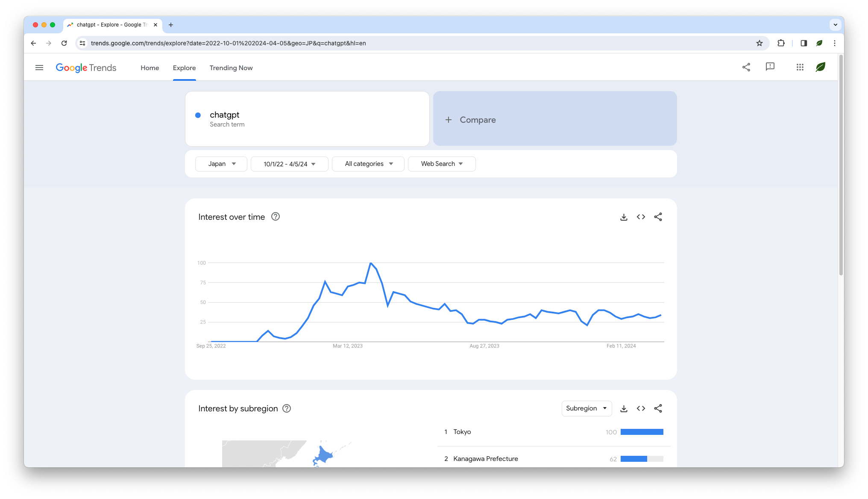
Task: Open the browser Extensions icon
Action: (781, 43)
